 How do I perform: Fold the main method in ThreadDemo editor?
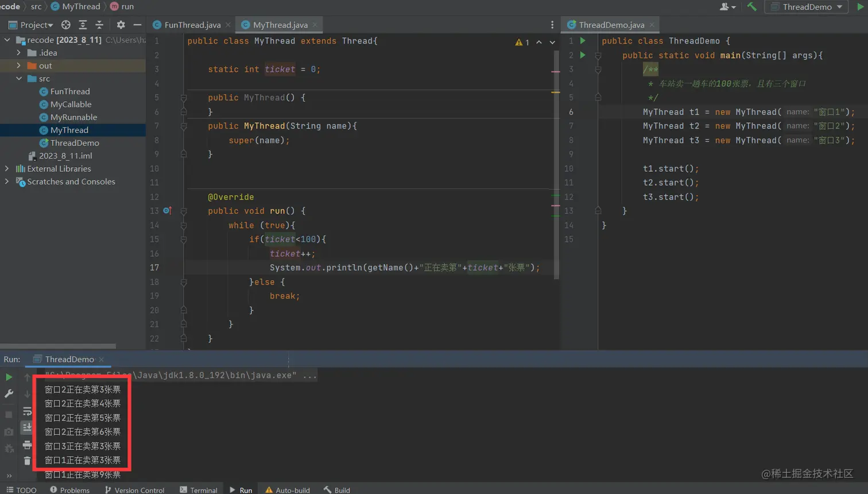[598, 56]
